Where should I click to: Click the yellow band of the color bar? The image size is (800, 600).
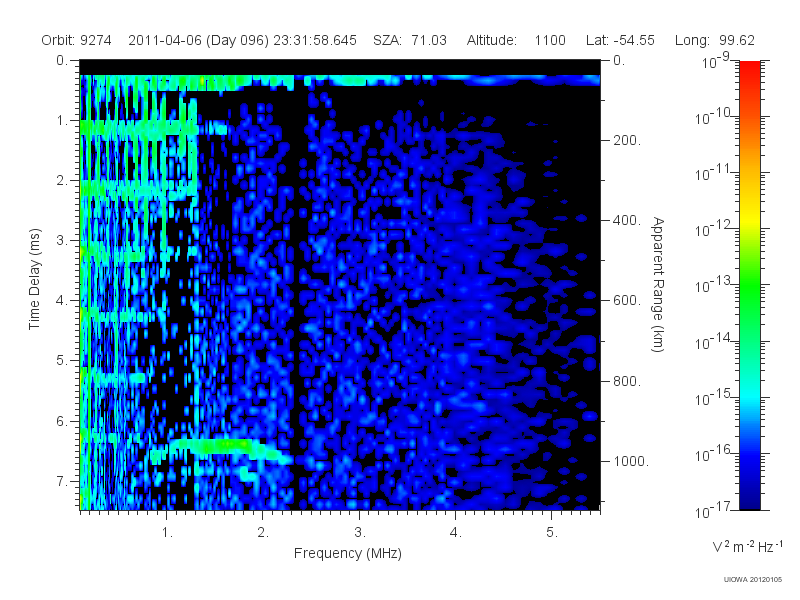[749, 220]
